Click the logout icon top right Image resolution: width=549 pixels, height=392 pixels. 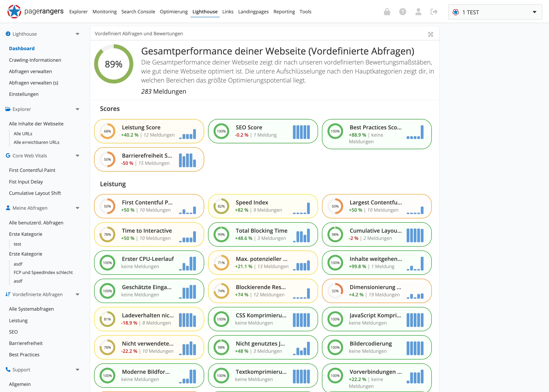coord(434,12)
